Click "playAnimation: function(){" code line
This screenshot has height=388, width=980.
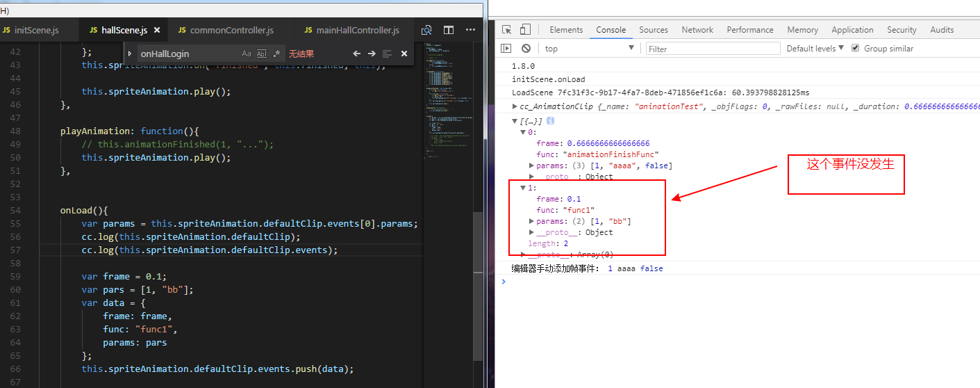[130, 131]
